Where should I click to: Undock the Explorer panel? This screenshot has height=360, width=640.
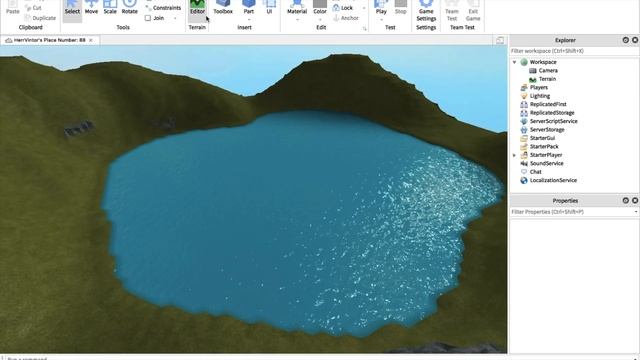[625, 40]
